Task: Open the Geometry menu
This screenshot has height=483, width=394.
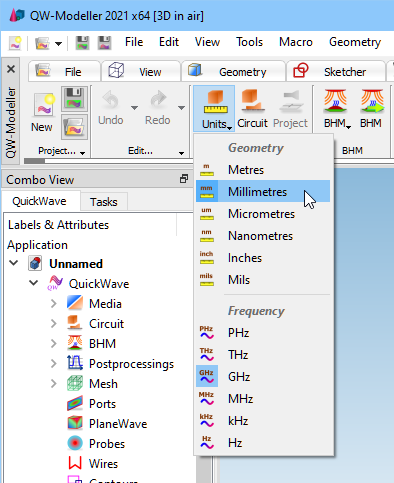Action: [x=355, y=42]
